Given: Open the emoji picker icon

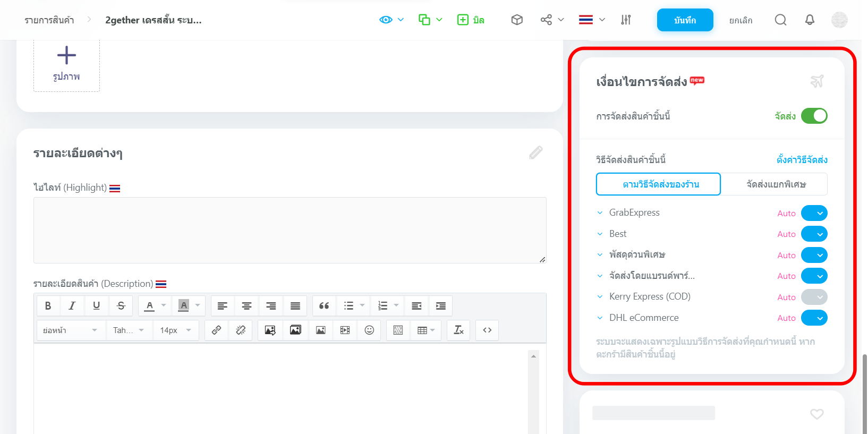Looking at the screenshot, I should pyautogui.click(x=369, y=330).
